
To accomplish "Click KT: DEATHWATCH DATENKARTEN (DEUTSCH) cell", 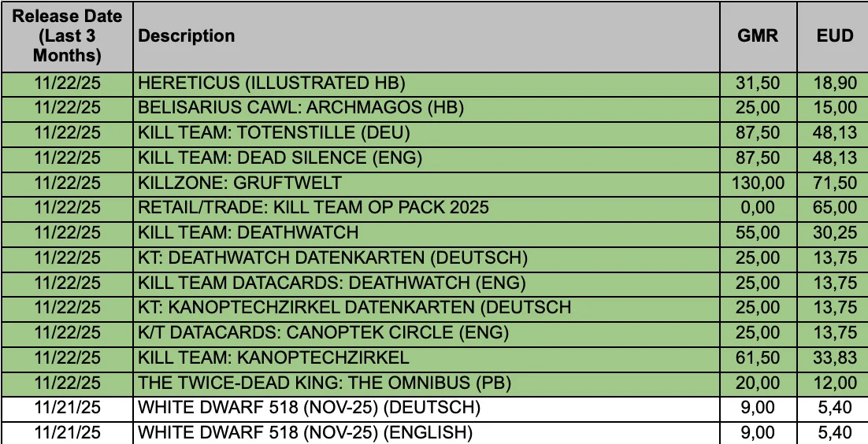I will (x=426, y=259).
